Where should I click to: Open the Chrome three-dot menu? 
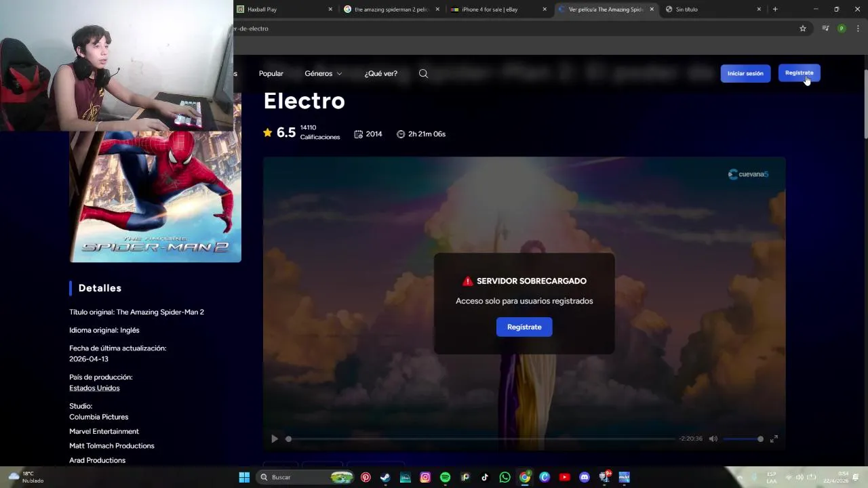[858, 28]
